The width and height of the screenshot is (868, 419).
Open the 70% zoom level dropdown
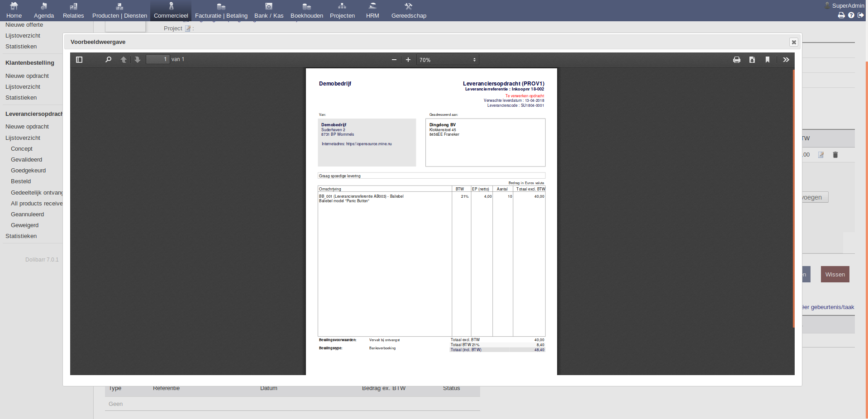447,60
